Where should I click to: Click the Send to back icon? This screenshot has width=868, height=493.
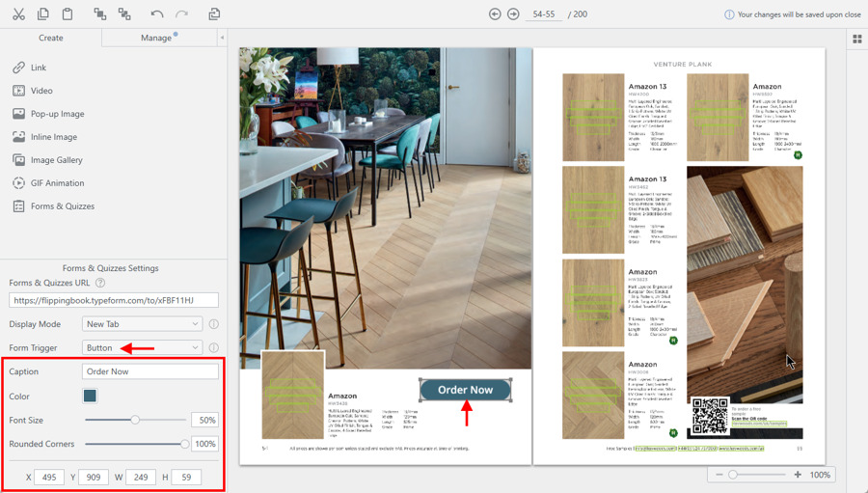coord(124,14)
